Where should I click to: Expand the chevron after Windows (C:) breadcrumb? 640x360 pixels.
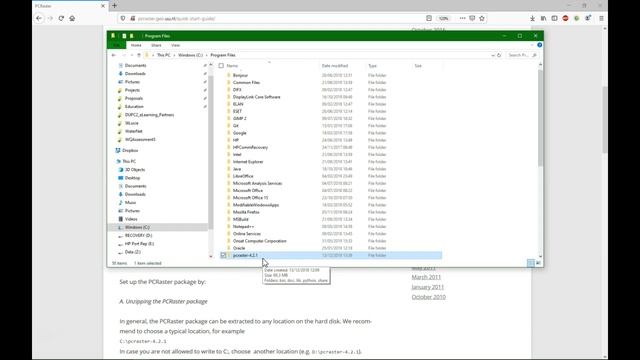point(207,55)
